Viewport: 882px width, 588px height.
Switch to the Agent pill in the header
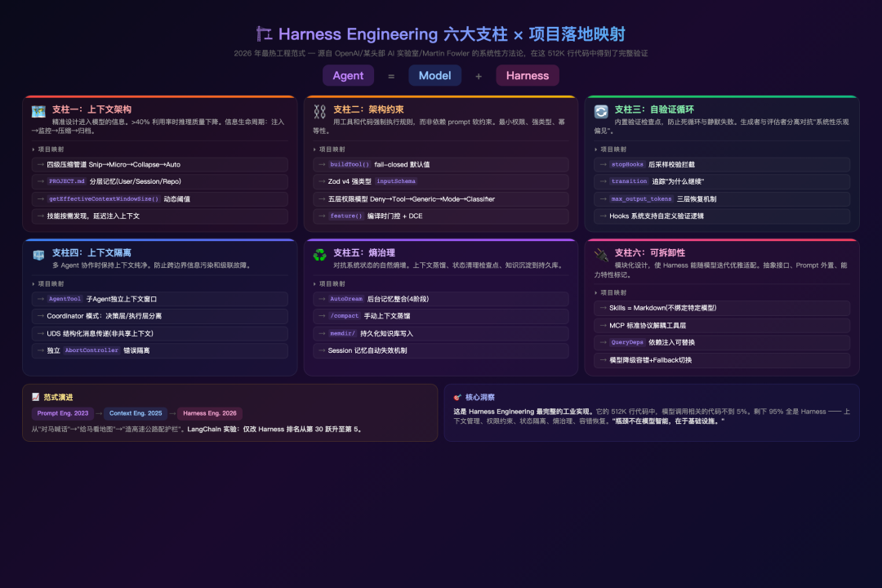point(348,75)
